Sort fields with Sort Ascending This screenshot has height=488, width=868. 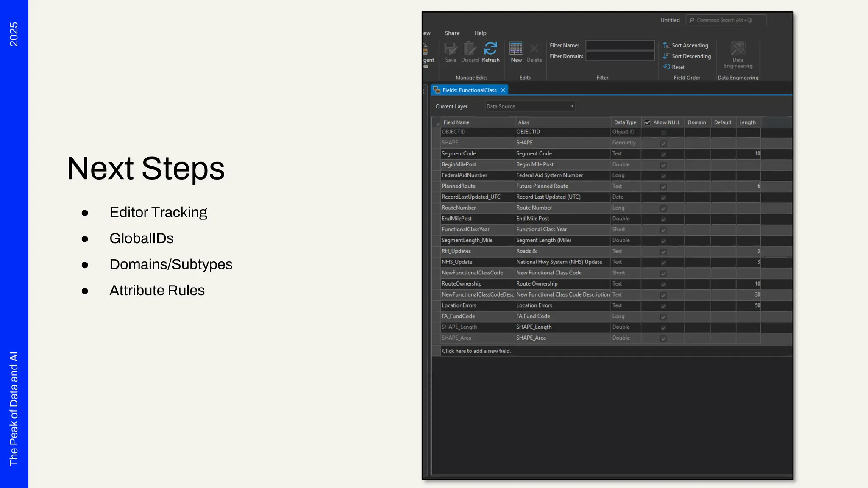click(685, 45)
